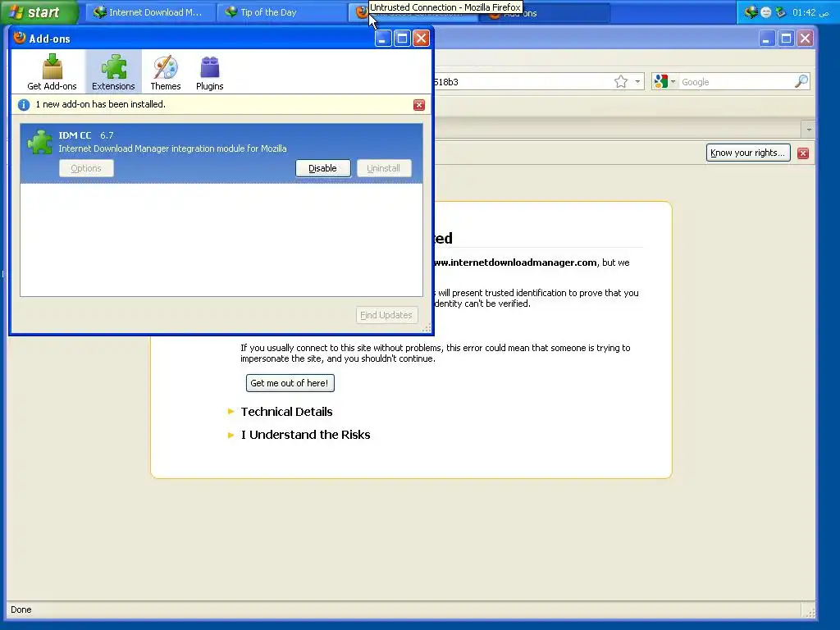The image size is (840, 630).
Task: Click the grayed-out Uninstall button for IDM CC
Action: pos(384,168)
